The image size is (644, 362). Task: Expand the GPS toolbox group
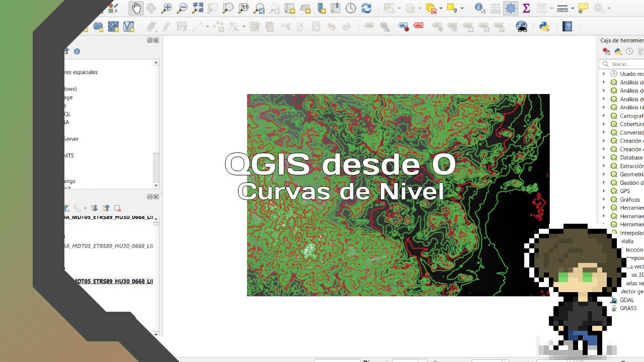(x=604, y=191)
